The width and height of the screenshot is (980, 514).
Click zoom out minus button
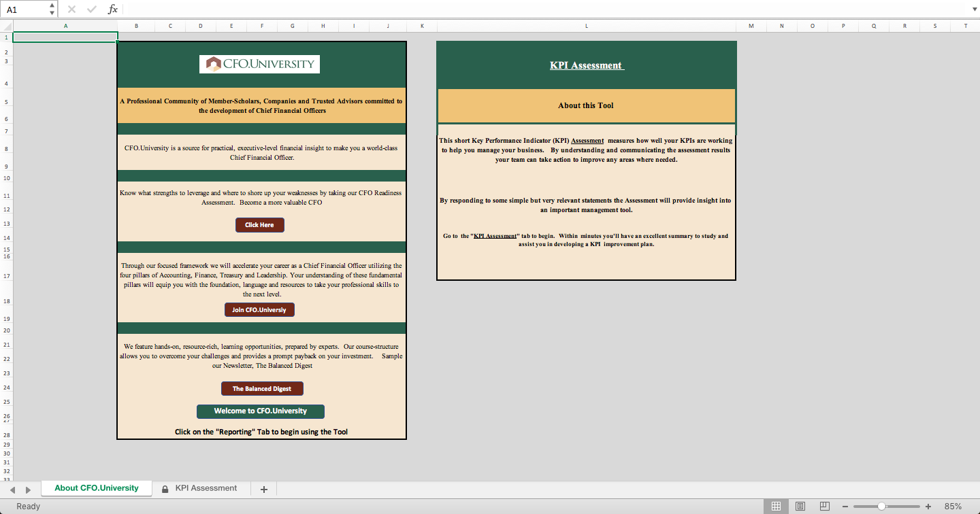845,507
